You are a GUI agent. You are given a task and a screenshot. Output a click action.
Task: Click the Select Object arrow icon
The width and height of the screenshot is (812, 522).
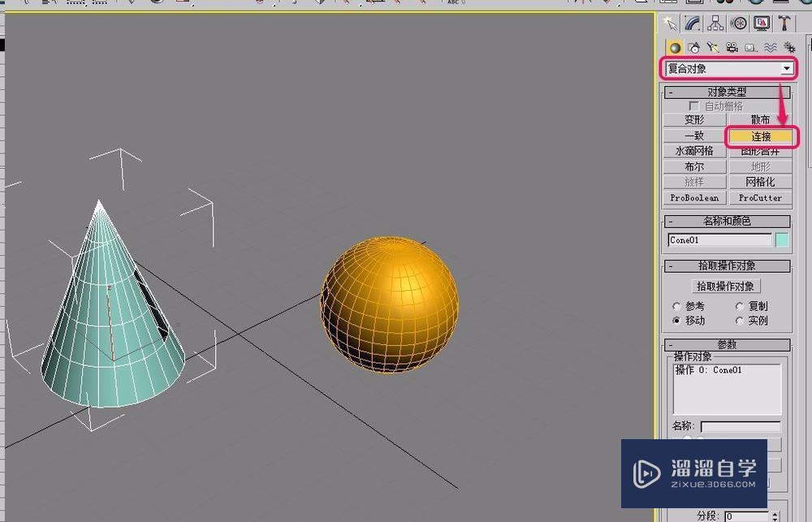671,23
